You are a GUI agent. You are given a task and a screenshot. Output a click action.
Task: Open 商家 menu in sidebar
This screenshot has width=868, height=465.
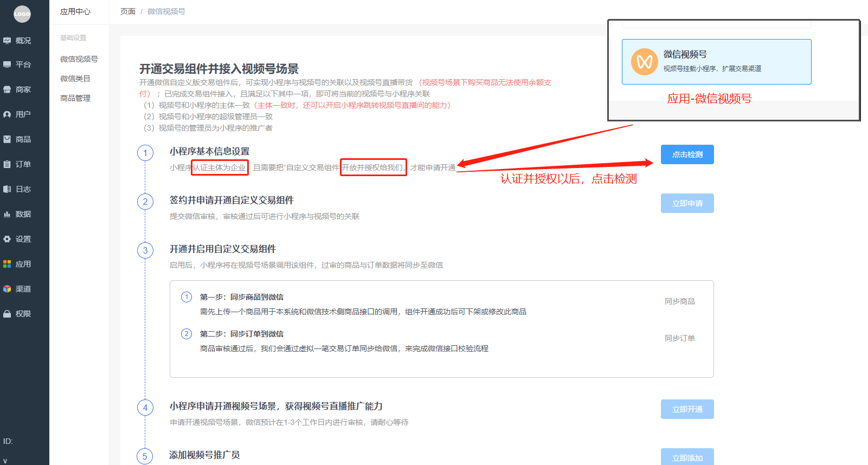click(24, 89)
